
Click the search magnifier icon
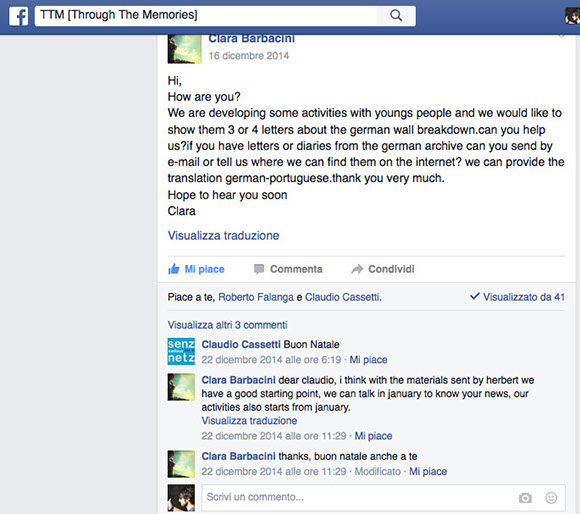click(396, 16)
